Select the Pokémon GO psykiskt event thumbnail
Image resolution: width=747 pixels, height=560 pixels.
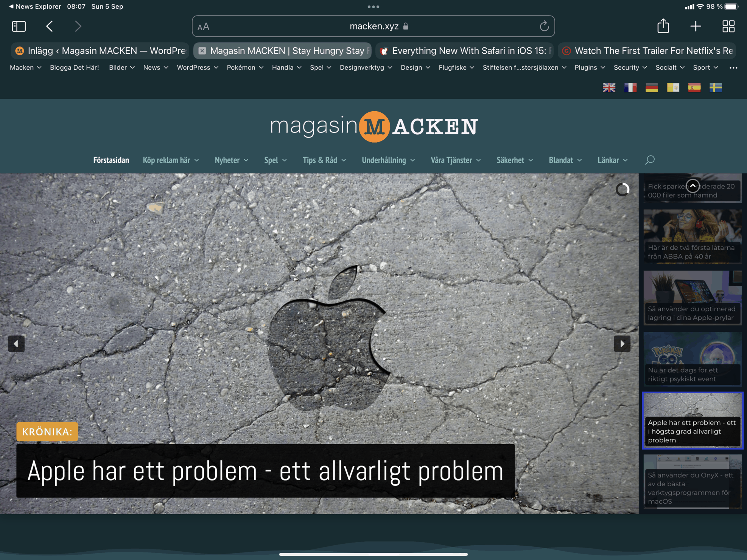[693, 359]
